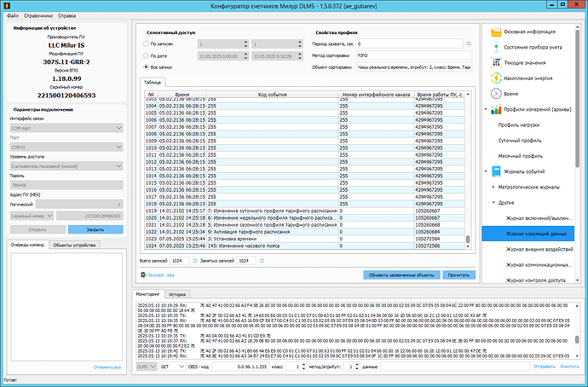Click the Код события column header
Image resolution: width=588 pixels, height=387 pixels.
[x=272, y=95]
